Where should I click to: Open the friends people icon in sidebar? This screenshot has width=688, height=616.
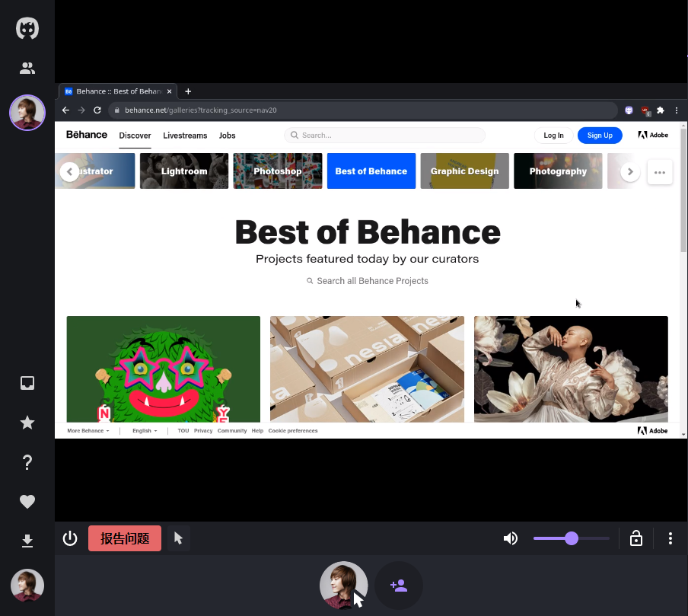(27, 68)
